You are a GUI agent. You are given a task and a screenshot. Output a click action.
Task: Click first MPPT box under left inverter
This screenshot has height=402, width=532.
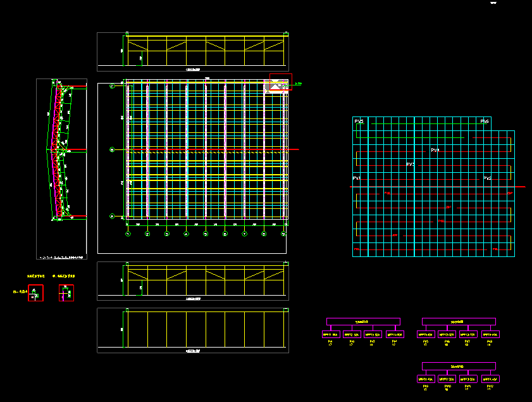pyautogui.click(x=331, y=334)
